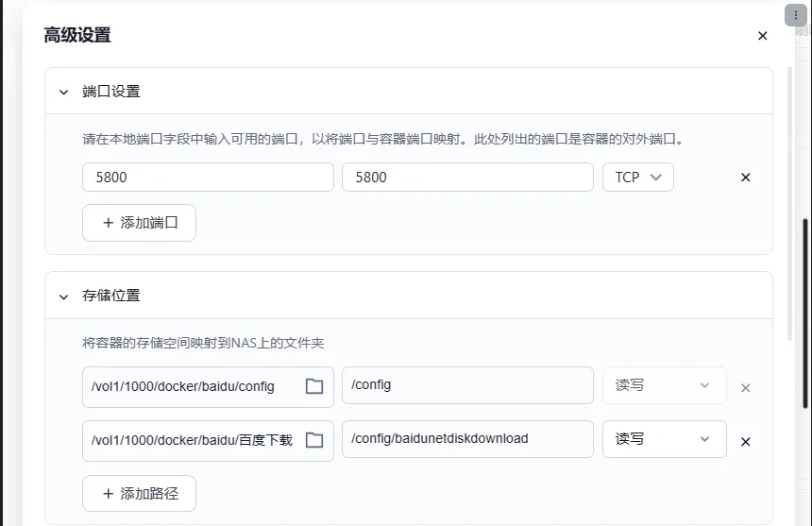The height and width of the screenshot is (526, 812).
Task: Remove the 5800 port mapping row
Action: (x=745, y=178)
